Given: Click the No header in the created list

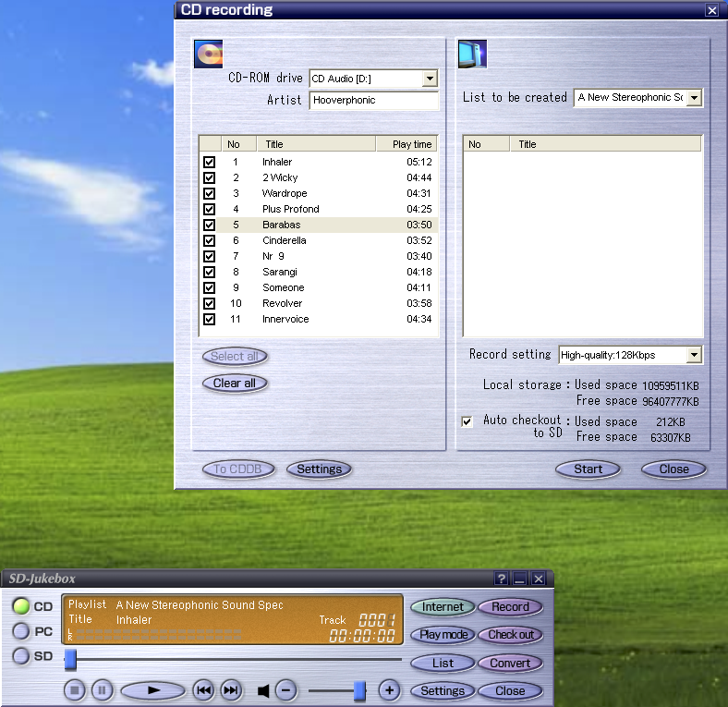Looking at the screenshot, I should coord(487,144).
